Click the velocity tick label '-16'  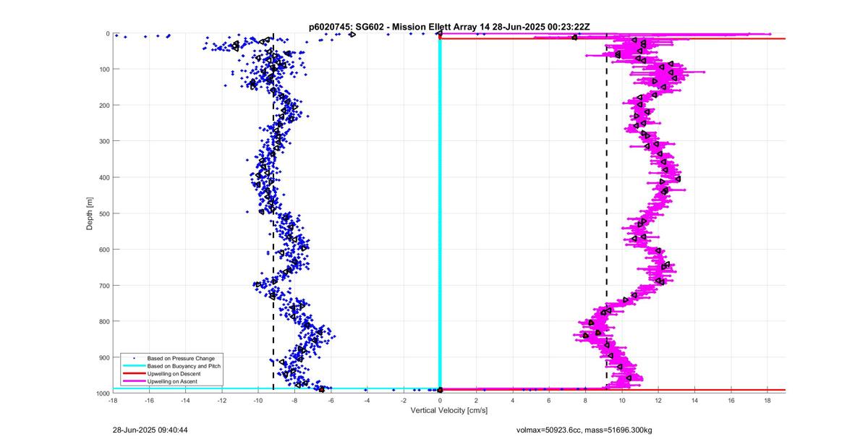[x=149, y=400]
